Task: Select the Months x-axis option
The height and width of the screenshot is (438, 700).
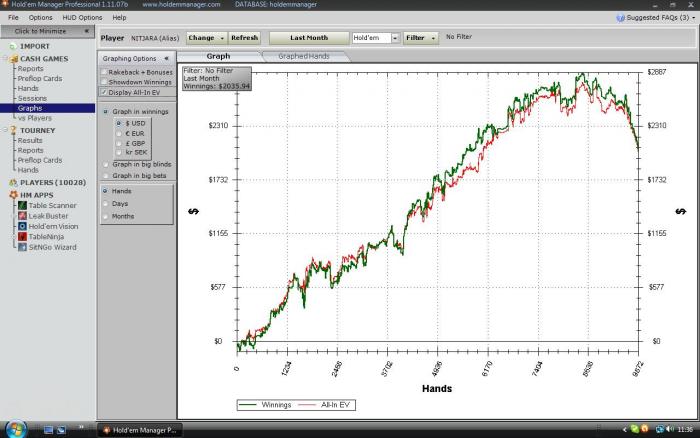Action: pos(105,216)
